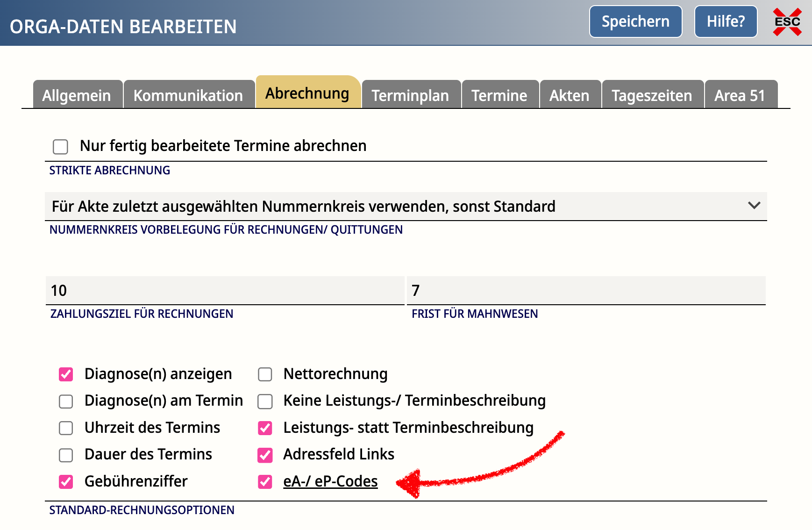Close the dialog with the ESC icon
The width and height of the screenshot is (812, 530).
[787, 22]
